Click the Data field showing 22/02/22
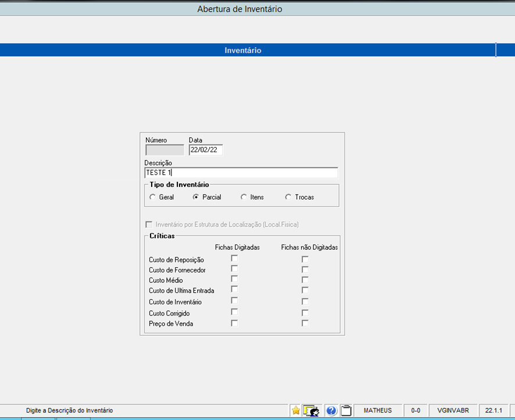 pyautogui.click(x=206, y=150)
